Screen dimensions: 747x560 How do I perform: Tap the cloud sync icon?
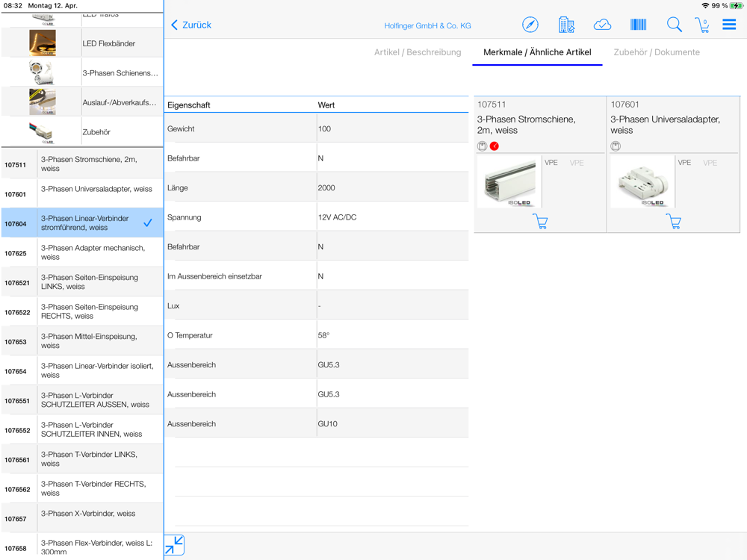[x=602, y=25]
